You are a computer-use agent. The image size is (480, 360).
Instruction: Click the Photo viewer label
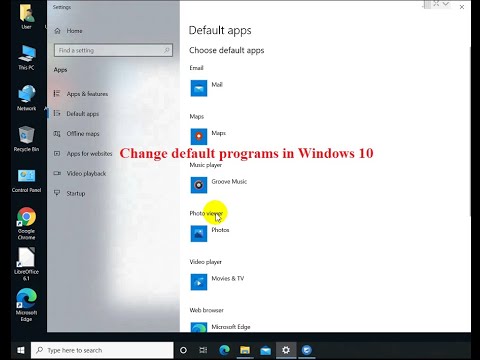pyautogui.click(x=206, y=213)
